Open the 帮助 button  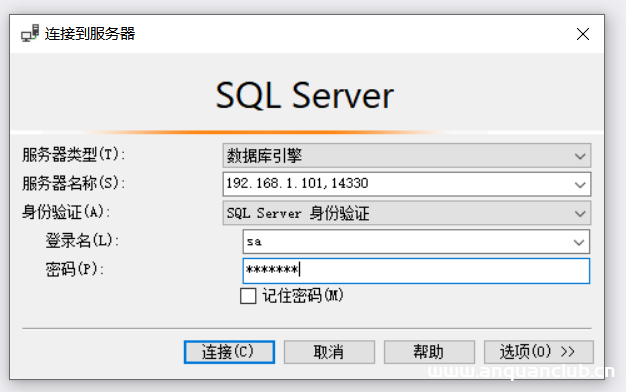429,352
